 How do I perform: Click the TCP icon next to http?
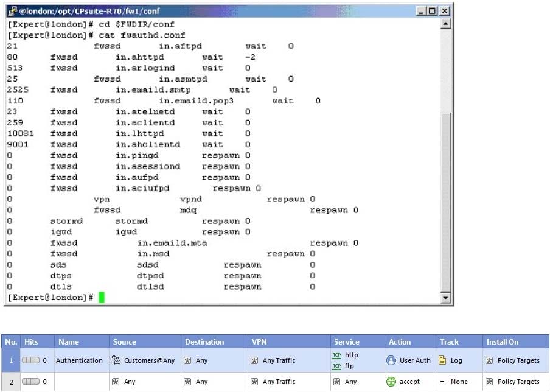[x=336, y=355]
